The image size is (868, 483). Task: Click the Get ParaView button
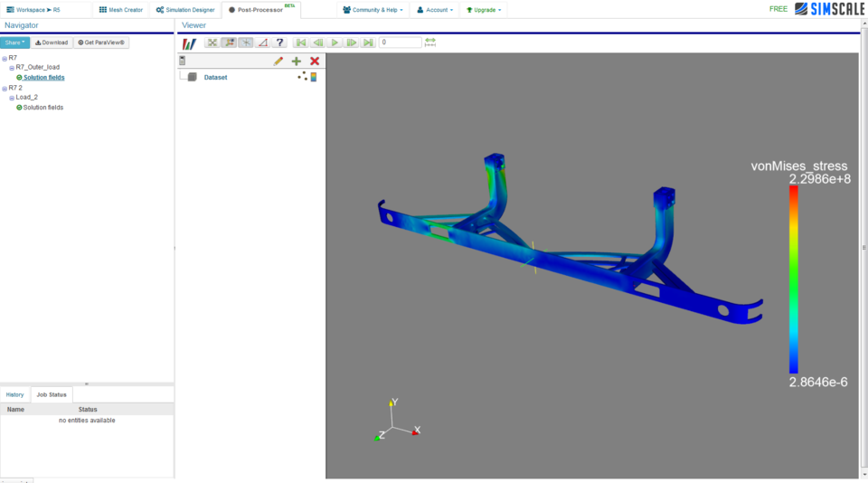pos(101,43)
